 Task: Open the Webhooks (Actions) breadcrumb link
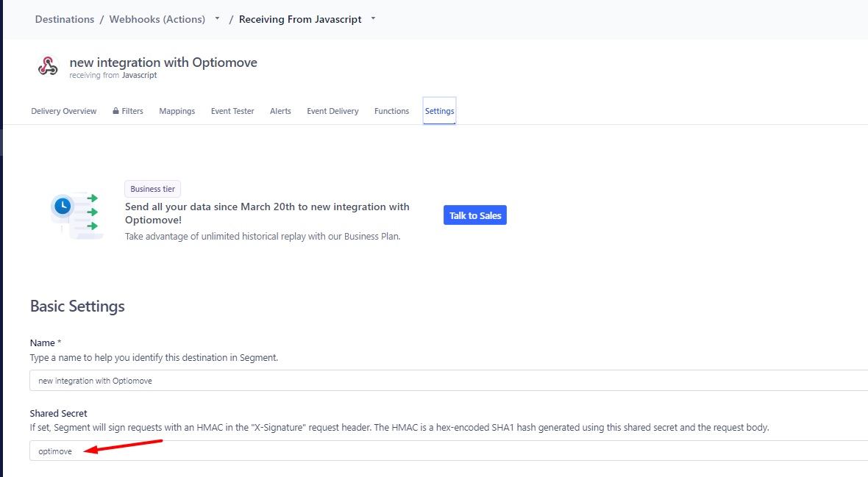[x=157, y=19]
